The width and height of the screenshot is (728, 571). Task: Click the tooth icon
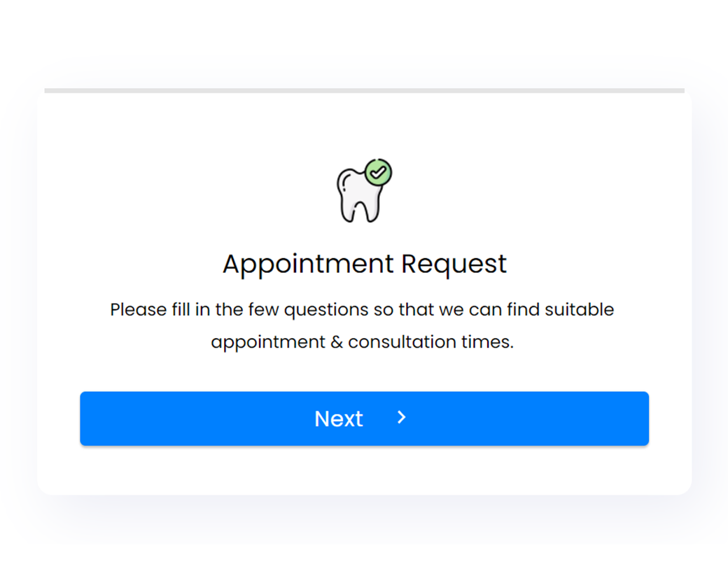364,191
